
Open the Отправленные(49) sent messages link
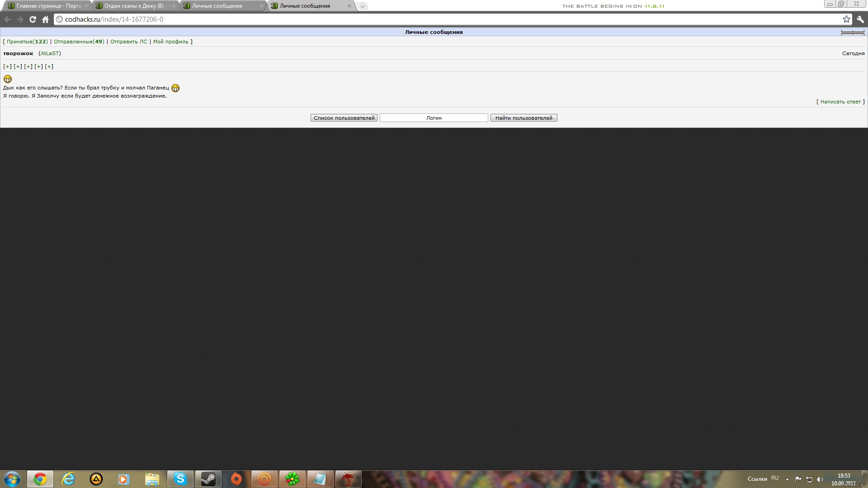click(x=79, y=42)
